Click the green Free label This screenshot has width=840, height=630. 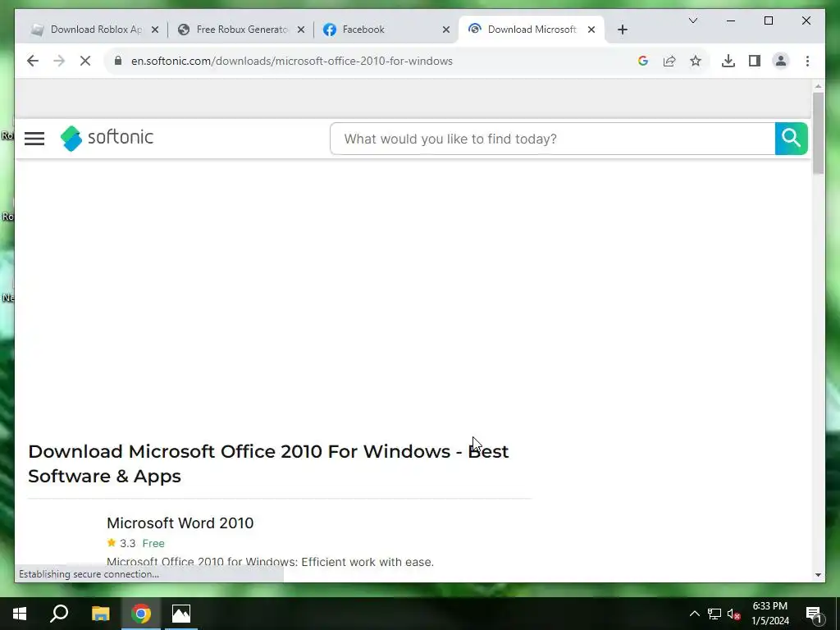pos(153,543)
